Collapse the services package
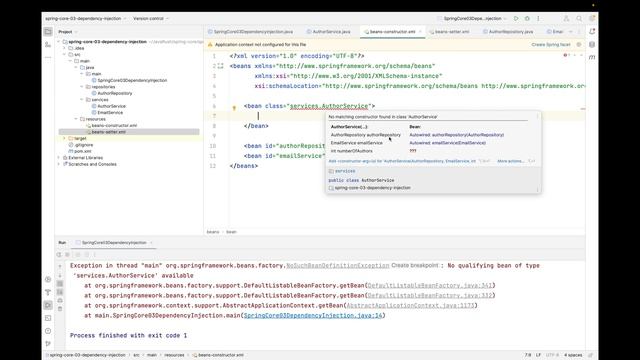The height and width of the screenshot is (360, 640). [82, 100]
